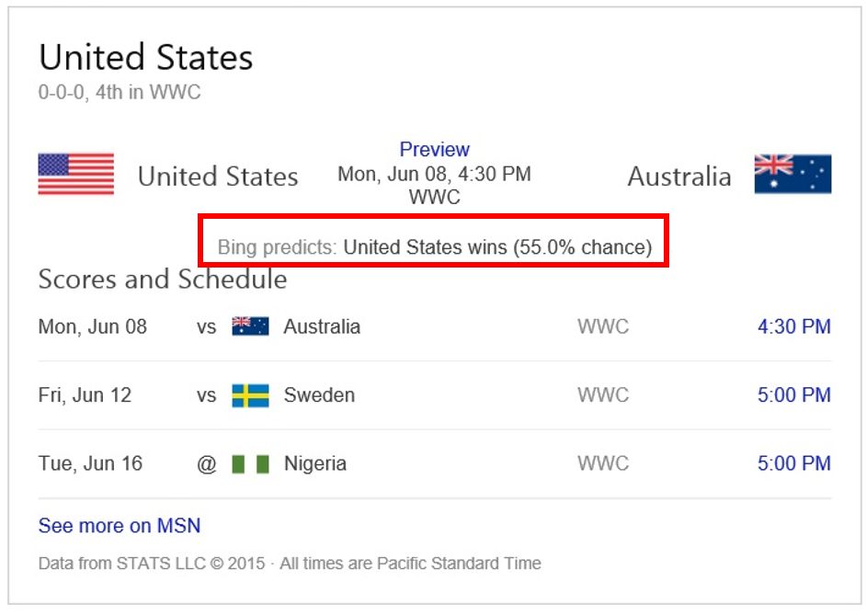Click the Scores and Schedule heading
The height and width of the screenshot is (616, 866).
[x=163, y=279]
